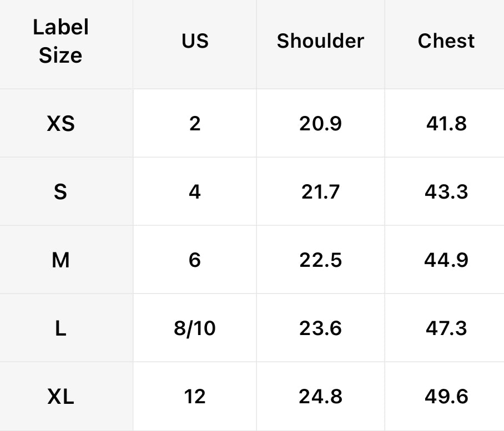Click the 20.9 shoulder measurement
Viewport: 504px width, 431px height.
320,123
